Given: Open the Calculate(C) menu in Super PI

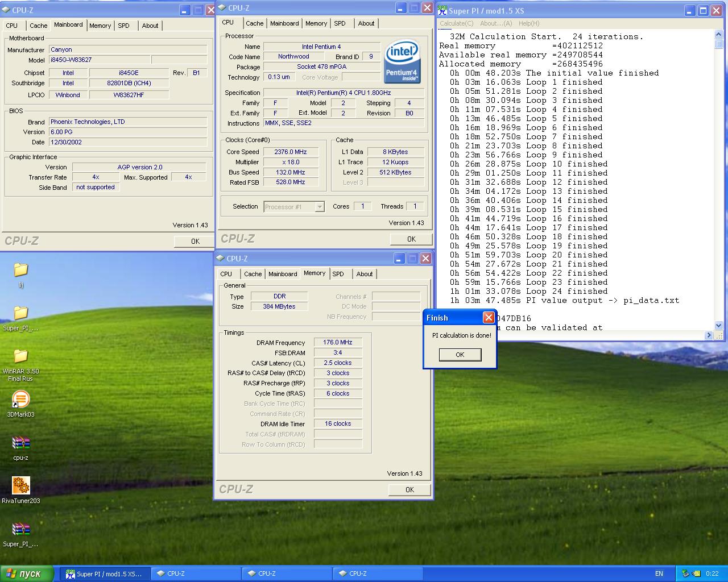Looking at the screenshot, I should 456,23.
